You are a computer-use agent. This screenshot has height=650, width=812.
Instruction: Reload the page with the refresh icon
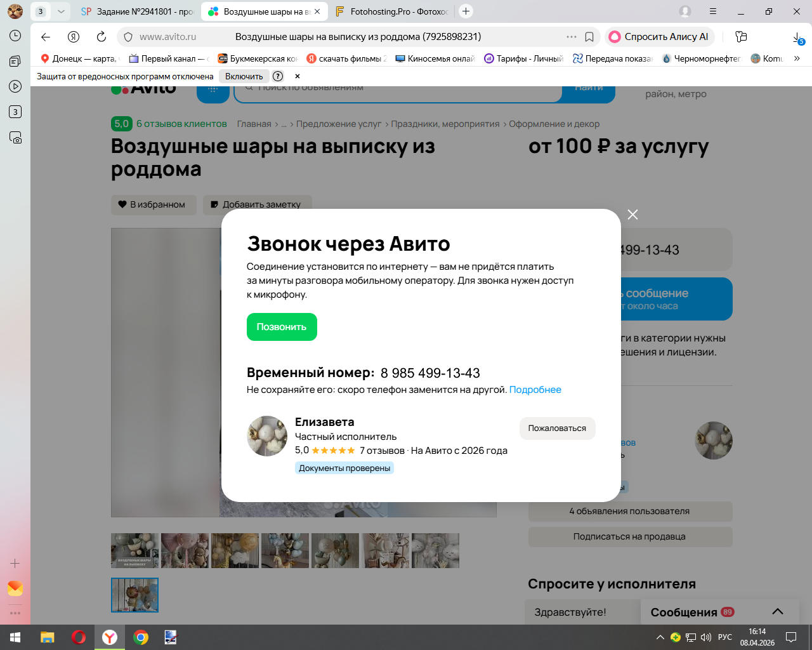pos(101,37)
